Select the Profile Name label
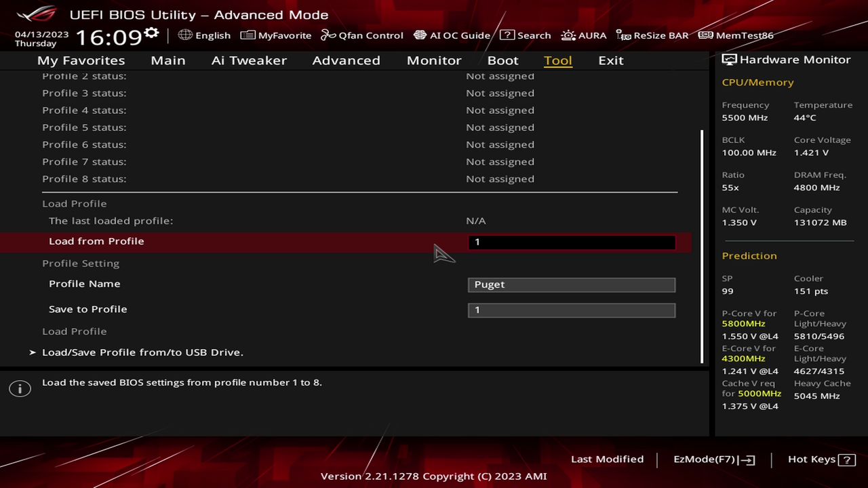This screenshot has width=868, height=488. 85,284
